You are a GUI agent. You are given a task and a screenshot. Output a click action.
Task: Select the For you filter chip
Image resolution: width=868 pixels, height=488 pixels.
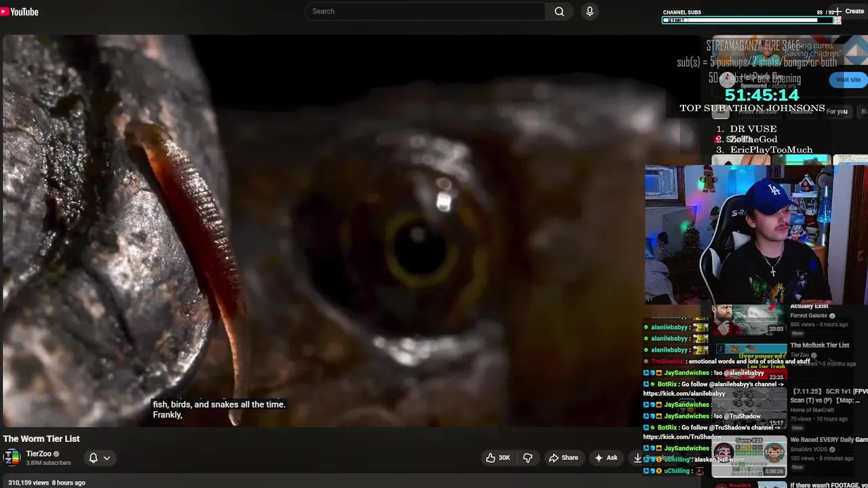click(x=837, y=112)
